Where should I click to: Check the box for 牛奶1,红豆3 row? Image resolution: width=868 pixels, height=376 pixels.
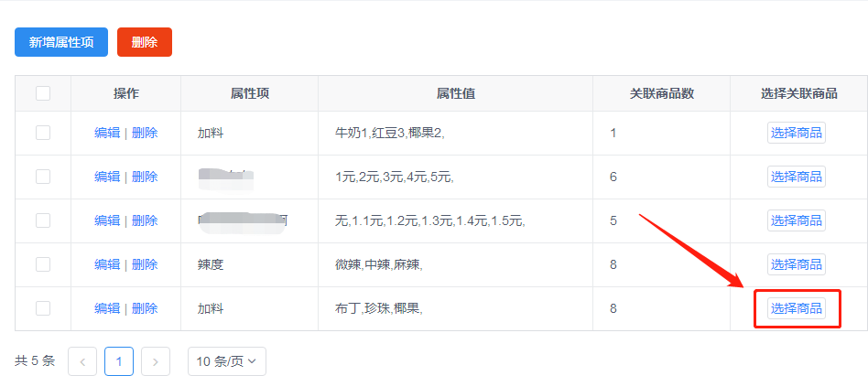pyautogui.click(x=43, y=133)
